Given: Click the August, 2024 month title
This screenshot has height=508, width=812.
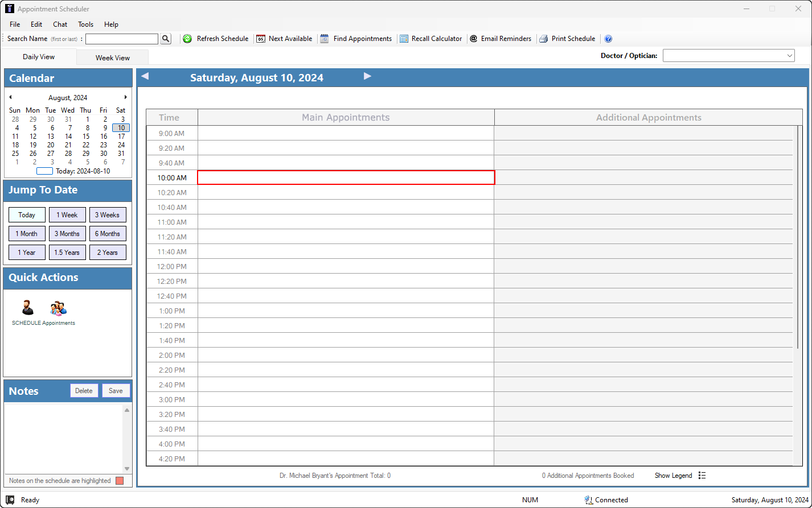Looking at the screenshot, I should point(68,98).
